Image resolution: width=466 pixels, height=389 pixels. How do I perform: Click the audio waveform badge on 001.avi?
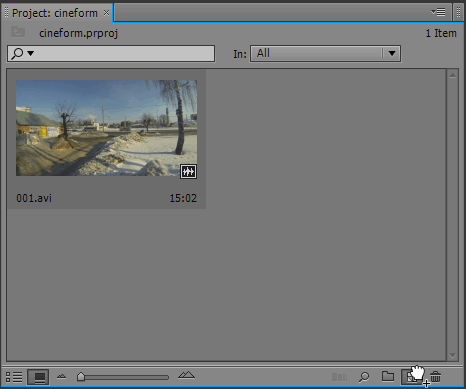(x=188, y=171)
